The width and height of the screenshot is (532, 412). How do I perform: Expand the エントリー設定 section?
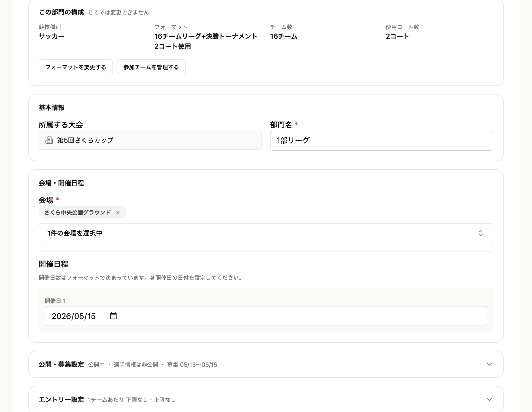click(266, 399)
